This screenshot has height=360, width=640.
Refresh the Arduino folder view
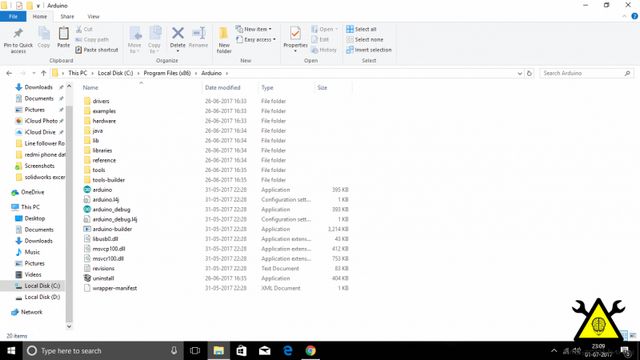(x=529, y=73)
